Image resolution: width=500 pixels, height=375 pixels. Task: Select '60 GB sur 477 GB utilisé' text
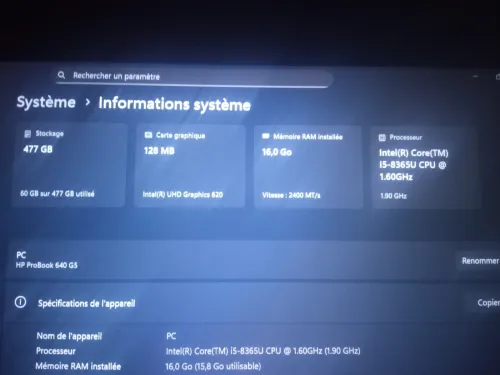(x=57, y=193)
